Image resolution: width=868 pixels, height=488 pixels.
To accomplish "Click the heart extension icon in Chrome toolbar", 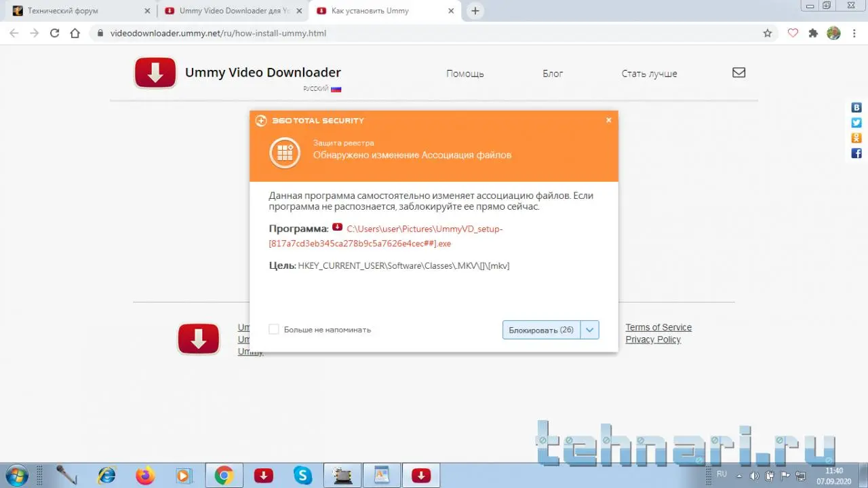I will [x=793, y=33].
